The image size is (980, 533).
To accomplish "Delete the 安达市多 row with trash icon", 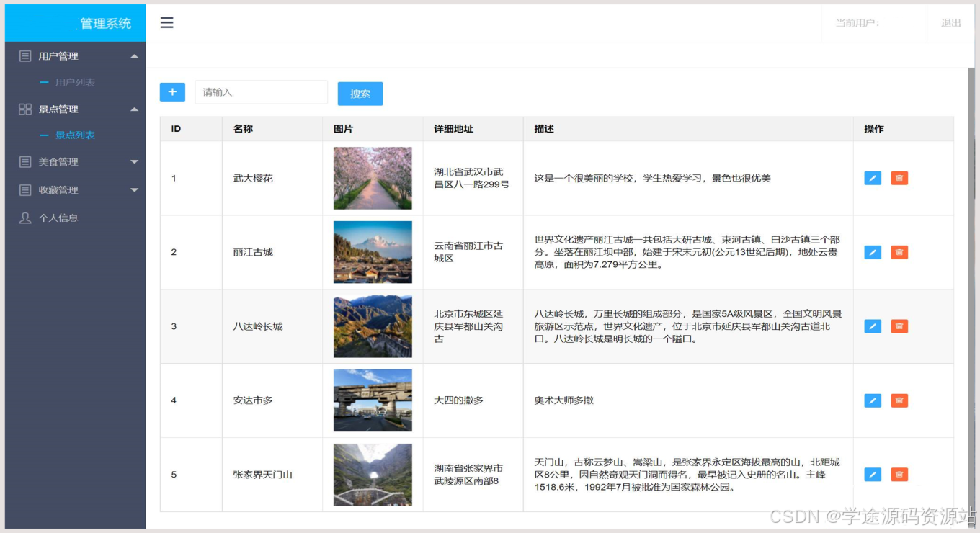I will pyautogui.click(x=899, y=400).
